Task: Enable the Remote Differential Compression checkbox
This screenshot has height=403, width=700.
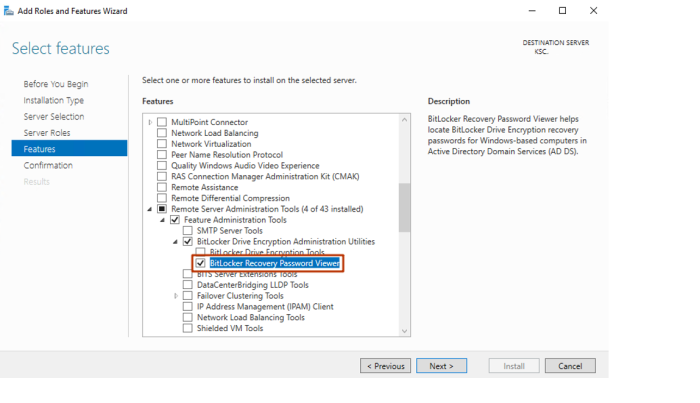Action: (x=162, y=198)
